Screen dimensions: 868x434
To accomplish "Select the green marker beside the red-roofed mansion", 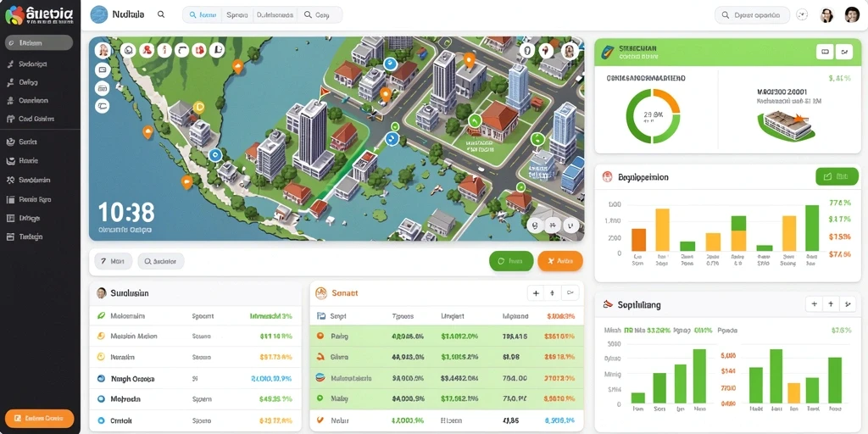I will 475,120.
